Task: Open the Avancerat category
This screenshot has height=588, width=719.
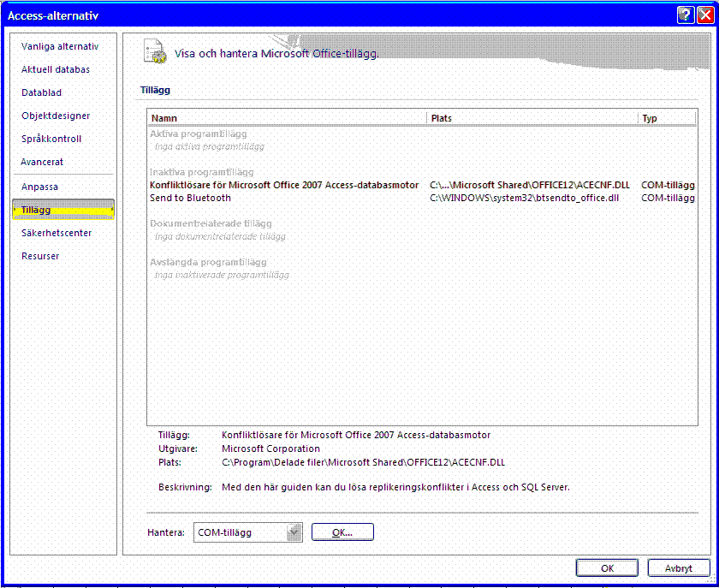Action: coord(42,162)
